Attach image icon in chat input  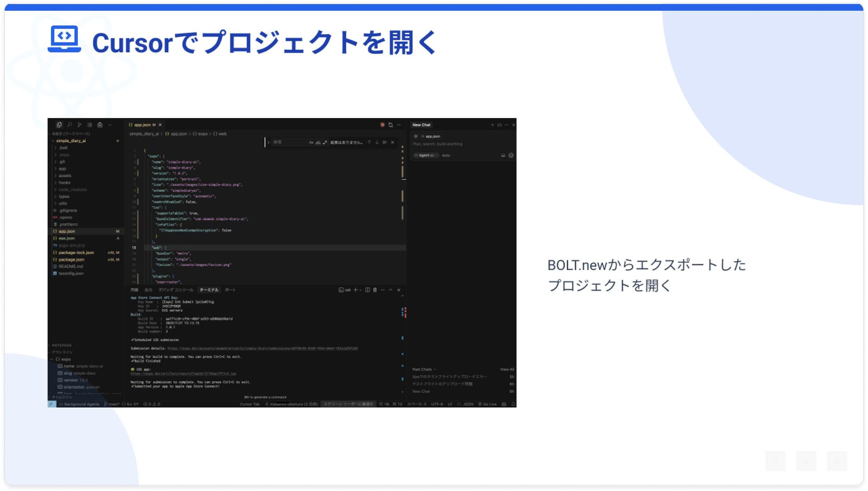pyautogui.click(x=503, y=156)
